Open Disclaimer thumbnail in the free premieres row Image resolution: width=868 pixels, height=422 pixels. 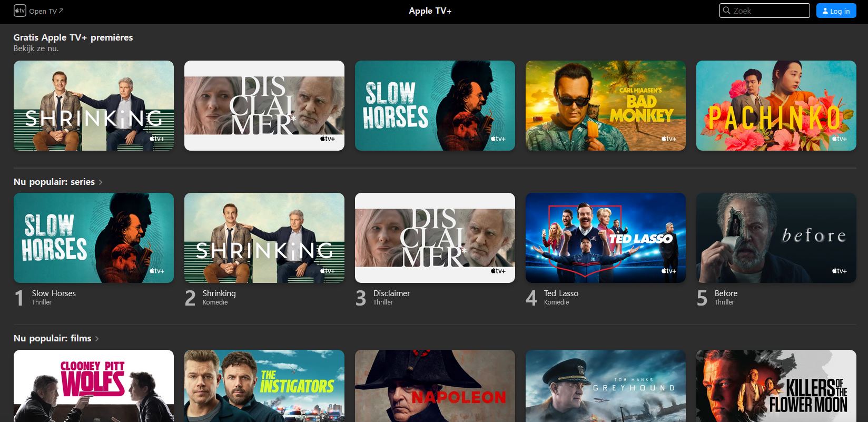point(264,105)
